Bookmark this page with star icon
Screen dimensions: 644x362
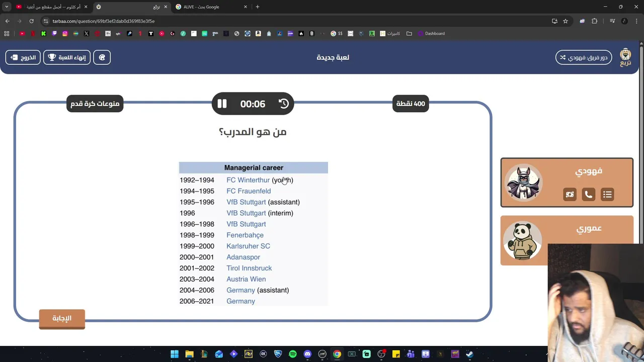[x=566, y=21]
